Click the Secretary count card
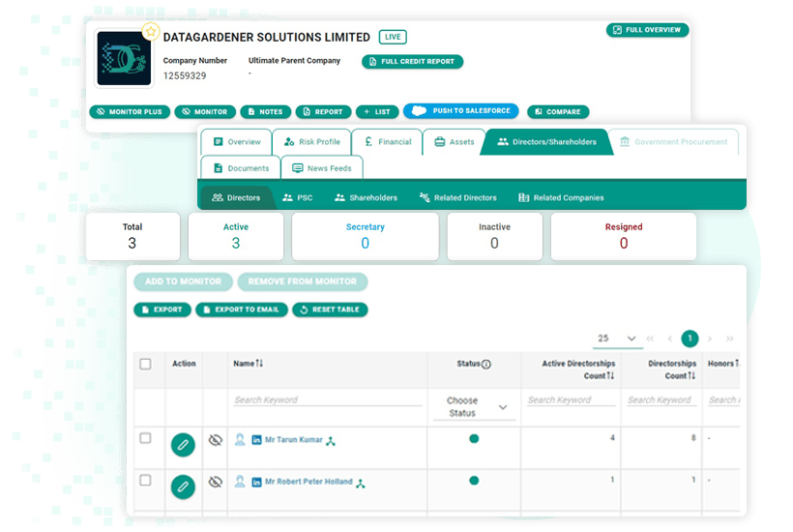 366,237
